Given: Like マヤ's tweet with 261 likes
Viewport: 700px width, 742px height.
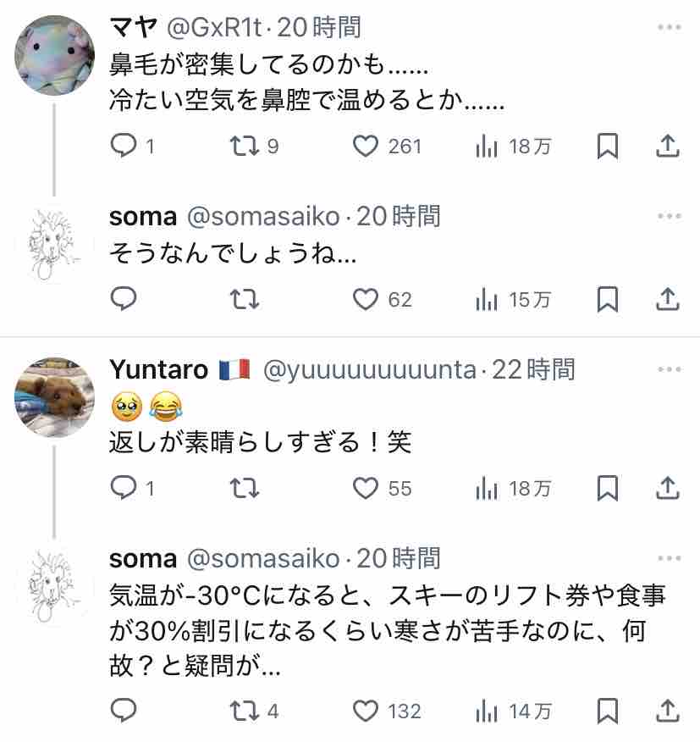Looking at the screenshot, I should click(x=365, y=147).
